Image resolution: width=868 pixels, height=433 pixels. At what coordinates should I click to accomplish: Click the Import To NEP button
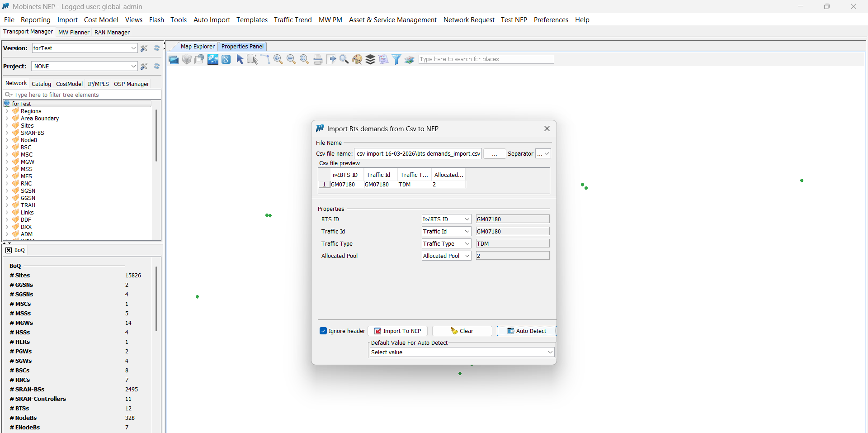397,331
